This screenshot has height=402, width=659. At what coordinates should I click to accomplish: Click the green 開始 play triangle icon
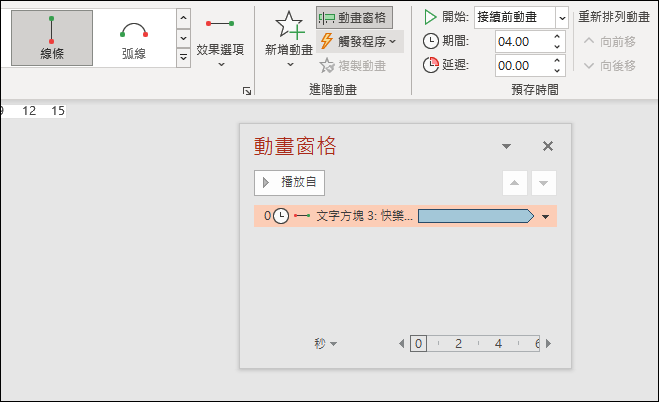point(430,17)
